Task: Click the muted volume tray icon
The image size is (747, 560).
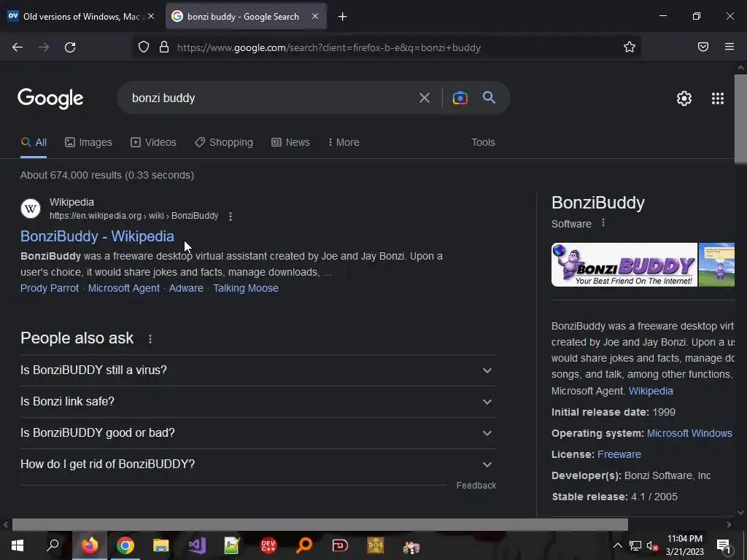Action: point(653,545)
